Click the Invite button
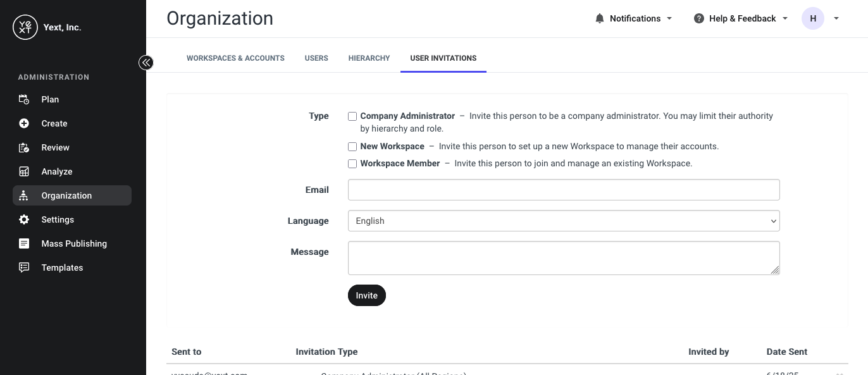This screenshot has height=375, width=868. pyautogui.click(x=367, y=295)
